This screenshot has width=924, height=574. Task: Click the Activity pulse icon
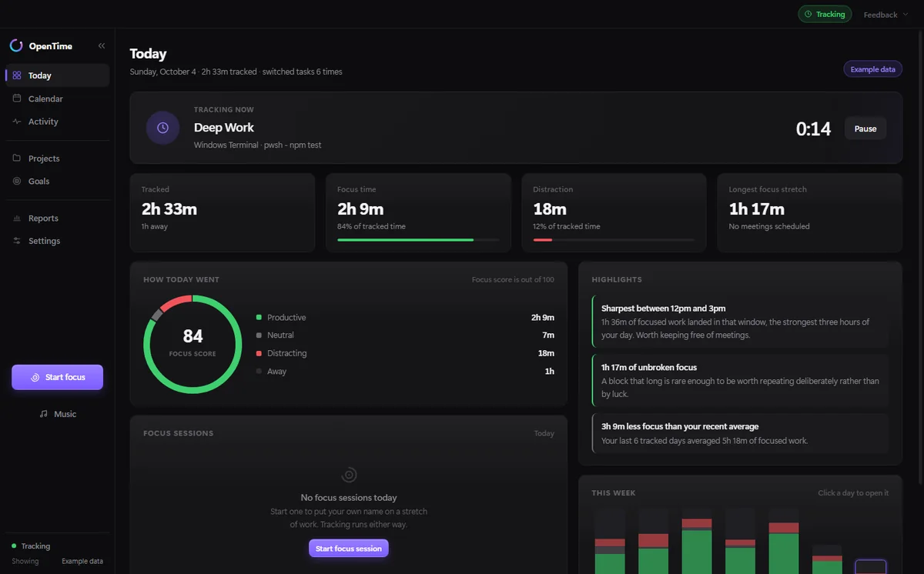(17, 122)
